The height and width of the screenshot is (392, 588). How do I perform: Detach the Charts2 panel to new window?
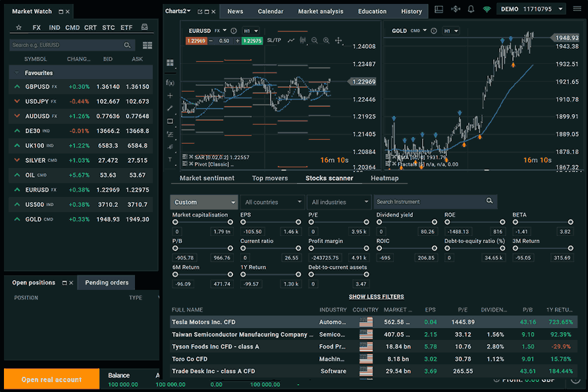pyautogui.click(x=200, y=12)
